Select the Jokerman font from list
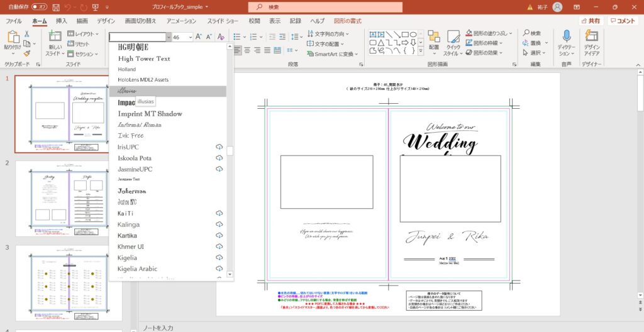Screen dimensions: 644x332 pyautogui.click(x=132, y=191)
